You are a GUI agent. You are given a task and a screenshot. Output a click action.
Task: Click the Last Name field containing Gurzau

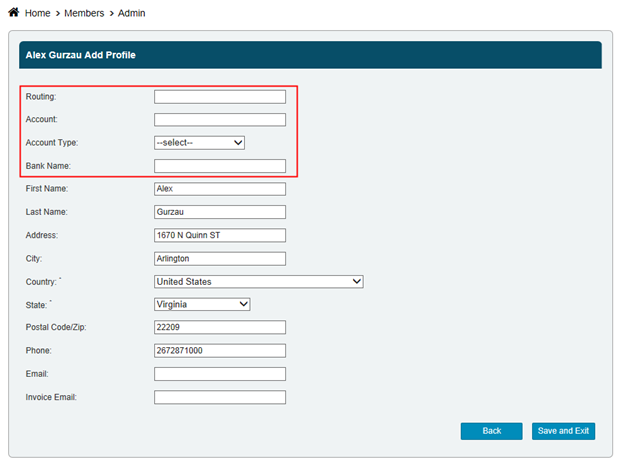pos(220,212)
